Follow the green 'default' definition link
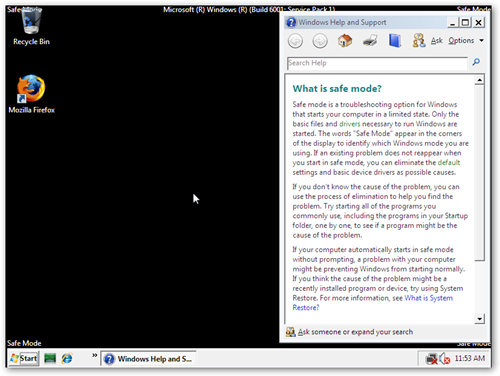Screen dimensions: 500x376 (449, 163)
